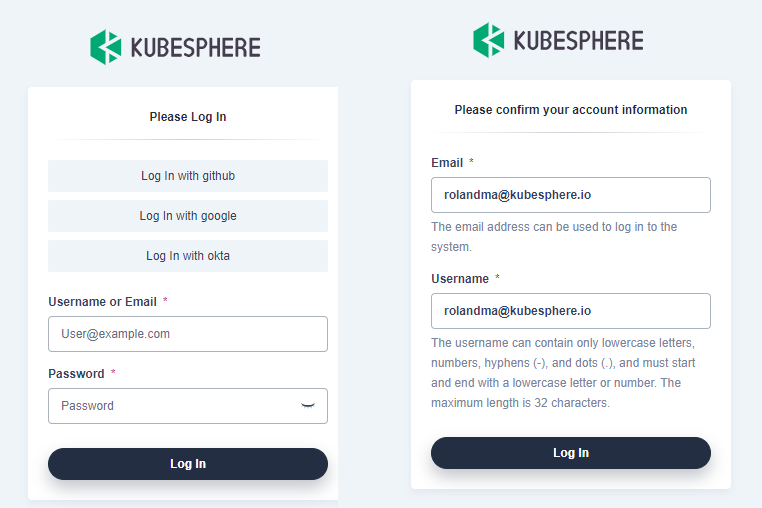Click the Email field containing rolandma@kubesphere.io
The width and height of the screenshot is (762, 508).
point(570,195)
